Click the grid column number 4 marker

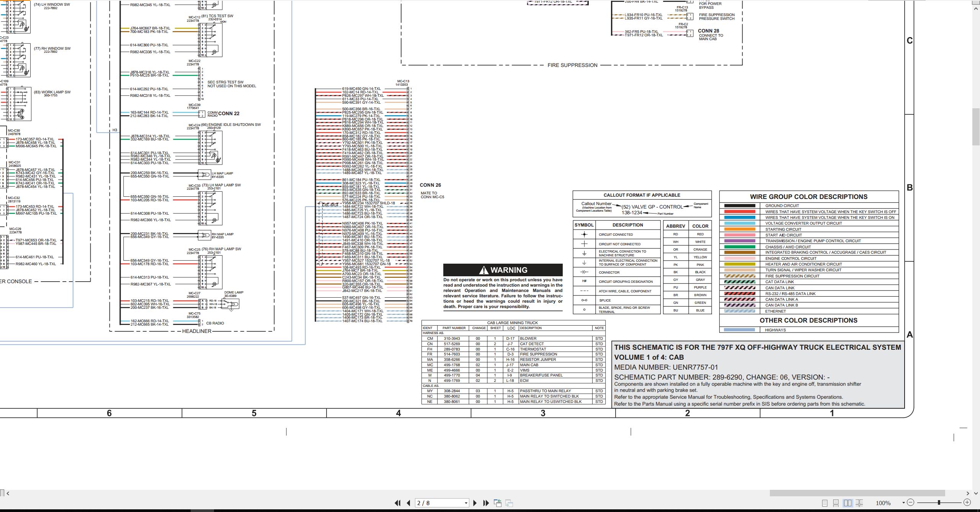(398, 413)
